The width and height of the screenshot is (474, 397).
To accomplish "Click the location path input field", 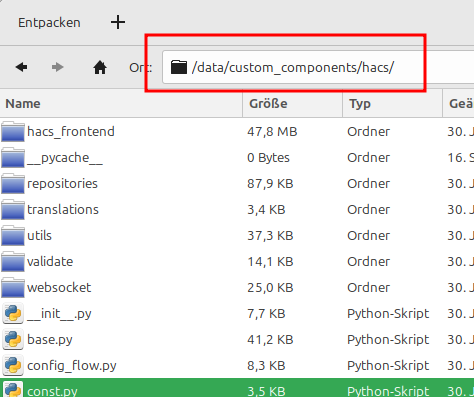I will tap(318, 67).
